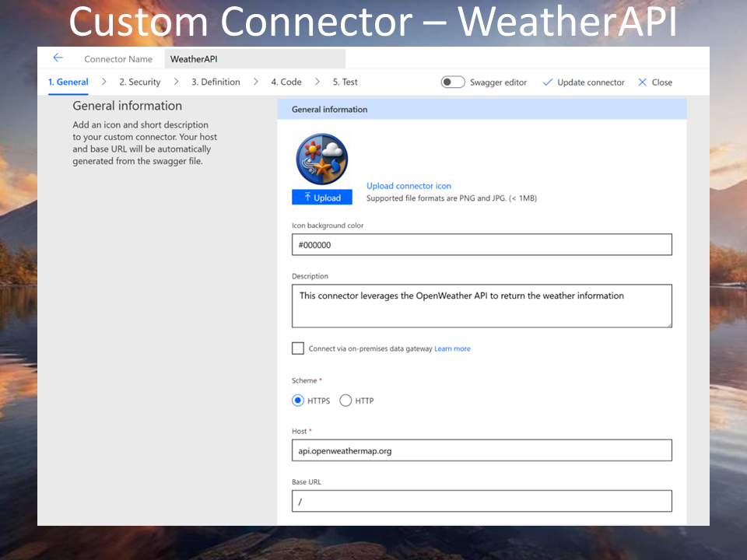This screenshot has height=560, width=747.
Task: Click the Swagger editor label
Action: coord(498,82)
